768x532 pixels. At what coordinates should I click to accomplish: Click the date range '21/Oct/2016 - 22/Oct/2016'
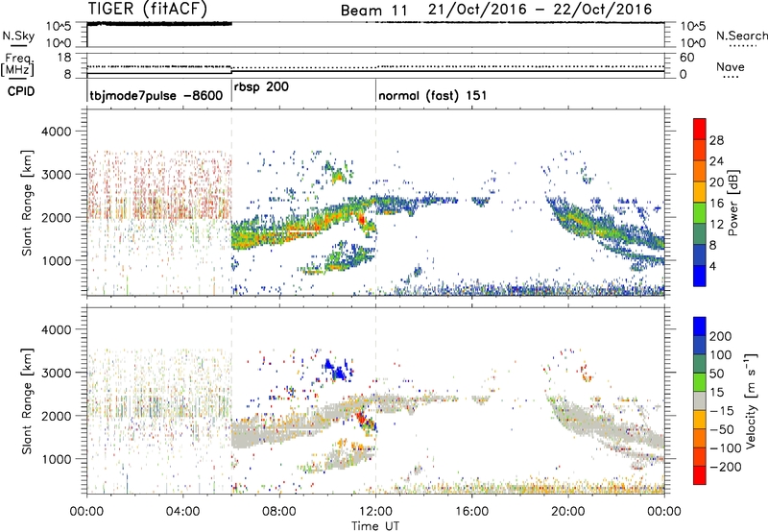540,10
